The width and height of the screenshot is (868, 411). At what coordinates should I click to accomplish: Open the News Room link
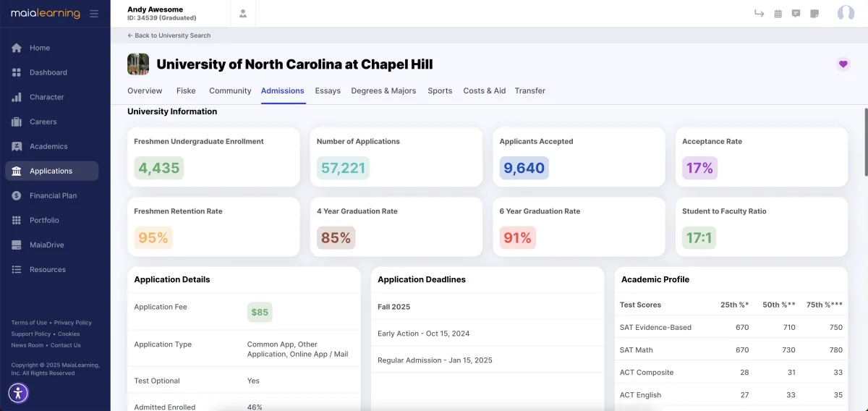[27, 345]
